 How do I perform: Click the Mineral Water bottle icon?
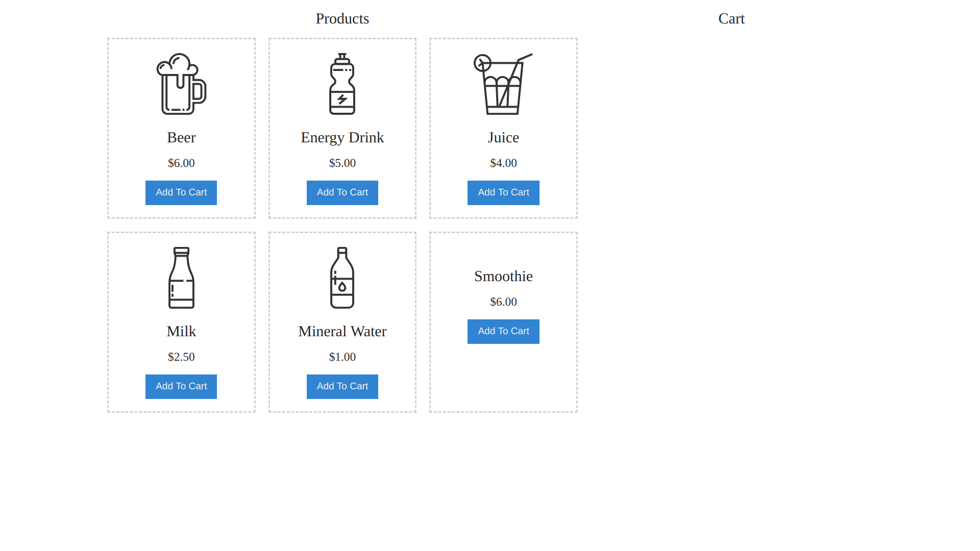click(x=342, y=278)
